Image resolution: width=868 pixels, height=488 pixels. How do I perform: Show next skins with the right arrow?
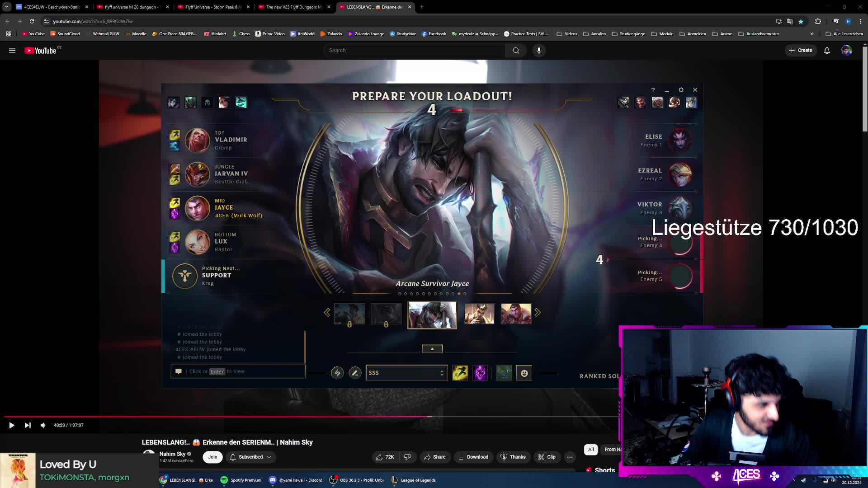pyautogui.click(x=538, y=312)
